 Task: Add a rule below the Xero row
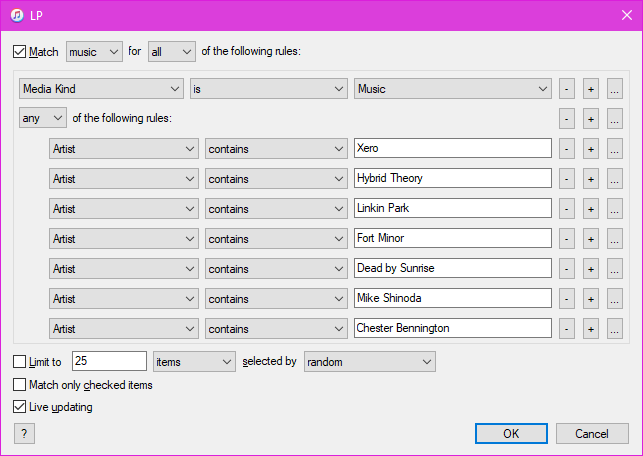click(591, 148)
